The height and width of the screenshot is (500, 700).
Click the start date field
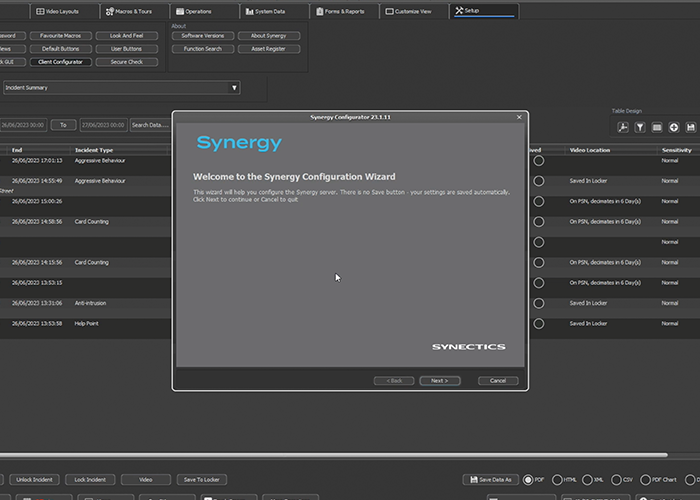click(x=22, y=125)
